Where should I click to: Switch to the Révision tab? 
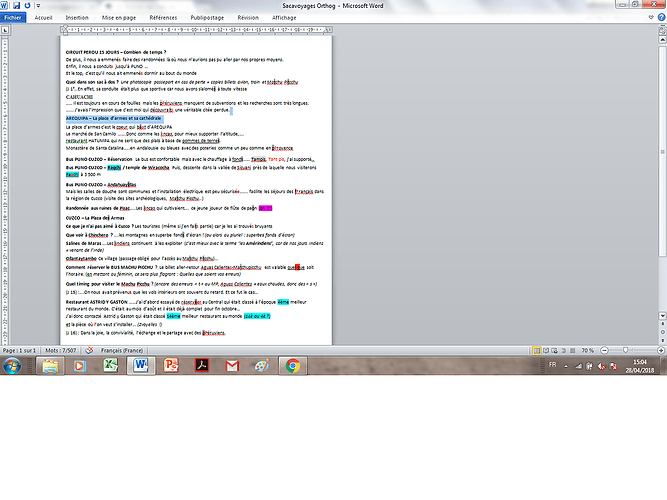pyautogui.click(x=248, y=17)
